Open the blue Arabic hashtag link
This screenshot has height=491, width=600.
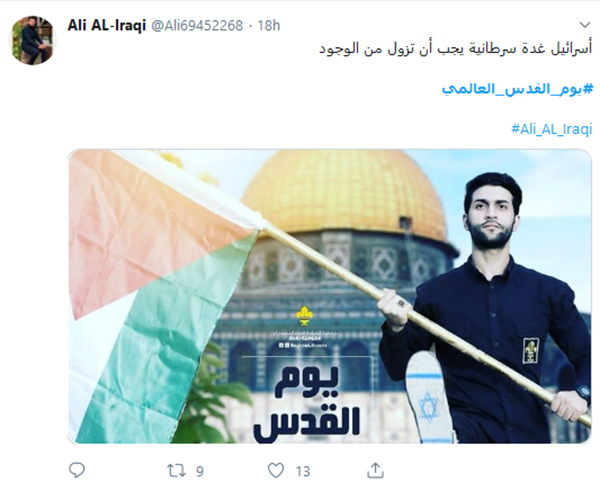click(517, 89)
